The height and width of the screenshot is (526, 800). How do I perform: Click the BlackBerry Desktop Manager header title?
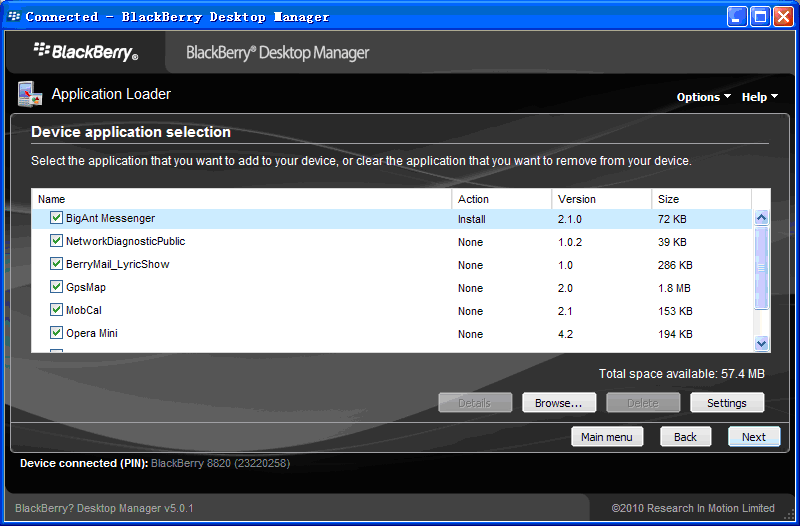pyautogui.click(x=278, y=53)
